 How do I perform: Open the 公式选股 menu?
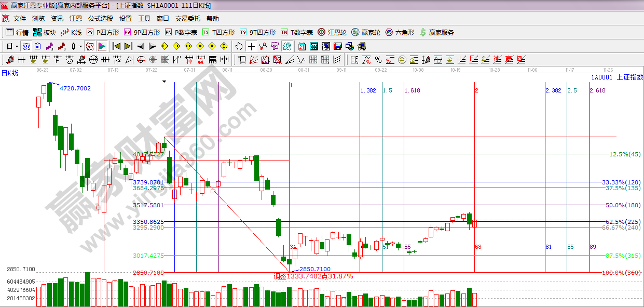tap(100, 19)
